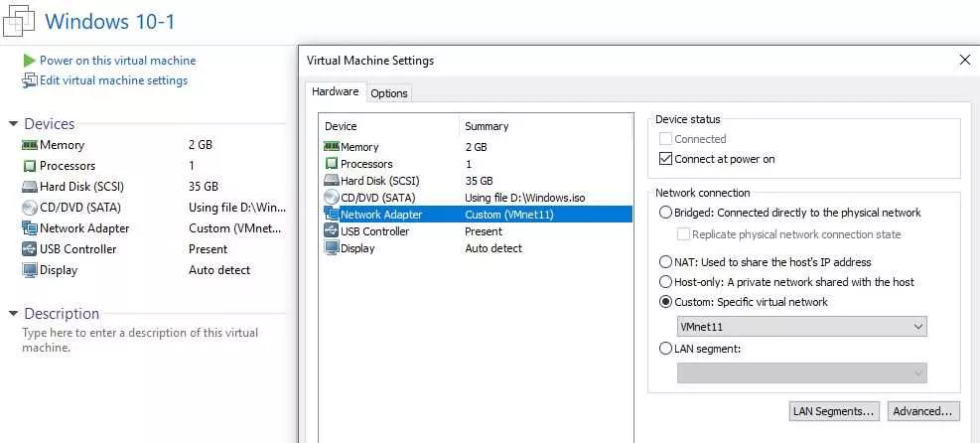Screen dimensions: 980x443
Task: Click USB Controller icon in settings dialog list
Action: tap(332, 231)
